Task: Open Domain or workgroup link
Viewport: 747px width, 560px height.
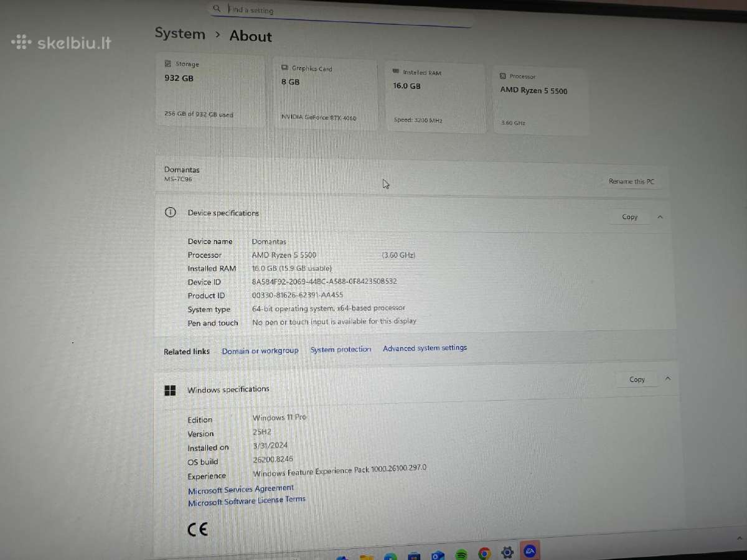Action: pyautogui.click(x=260, y=351)
